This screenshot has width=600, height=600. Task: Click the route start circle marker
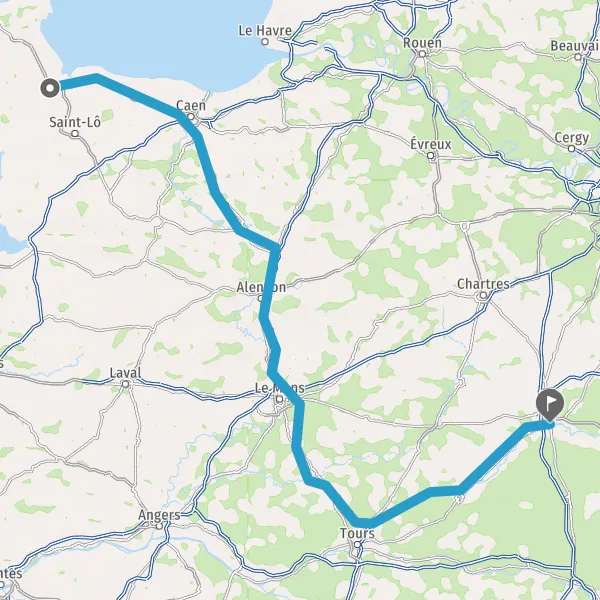(x=50, y=88)
